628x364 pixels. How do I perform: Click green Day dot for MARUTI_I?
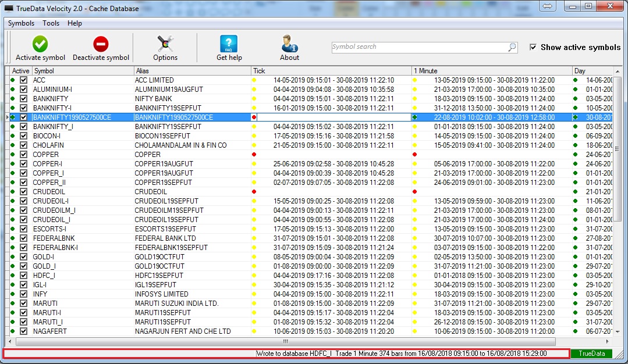coord(576,322)
